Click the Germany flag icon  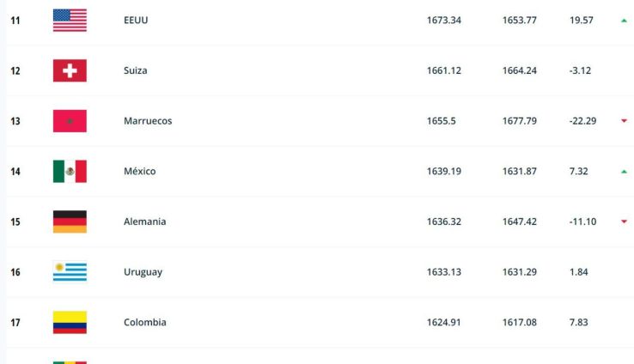(x=70, y=221)
